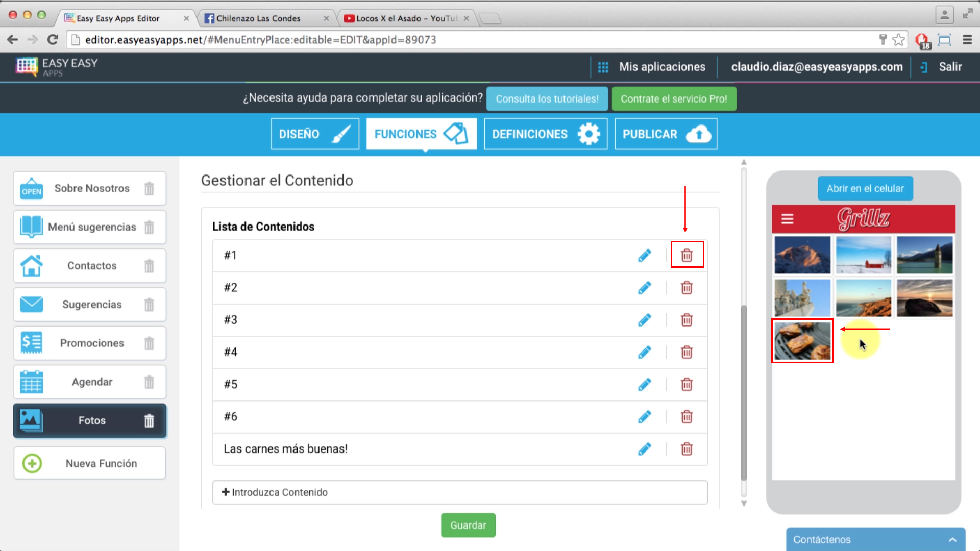Open the Chilenazo Las Condes browser tab

pyautogui.click(x=258, y=18)
